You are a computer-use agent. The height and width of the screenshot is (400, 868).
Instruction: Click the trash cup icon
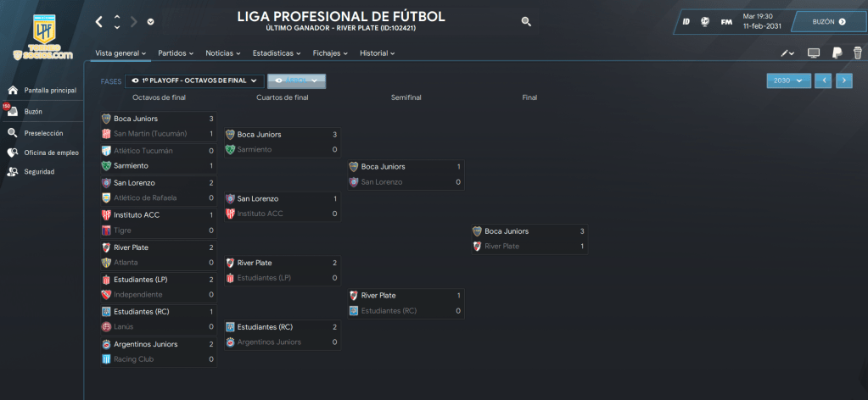click(x=857, y=53)
